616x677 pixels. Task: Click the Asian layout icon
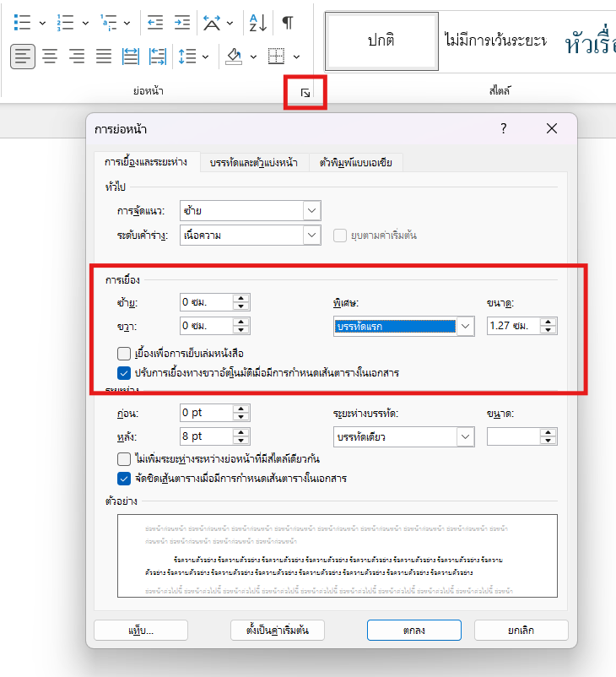pyautogui.click(x=212, y=23)
